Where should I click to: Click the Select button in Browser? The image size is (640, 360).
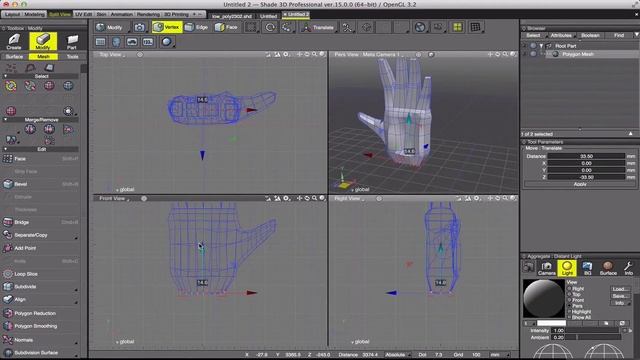point(533,36)
